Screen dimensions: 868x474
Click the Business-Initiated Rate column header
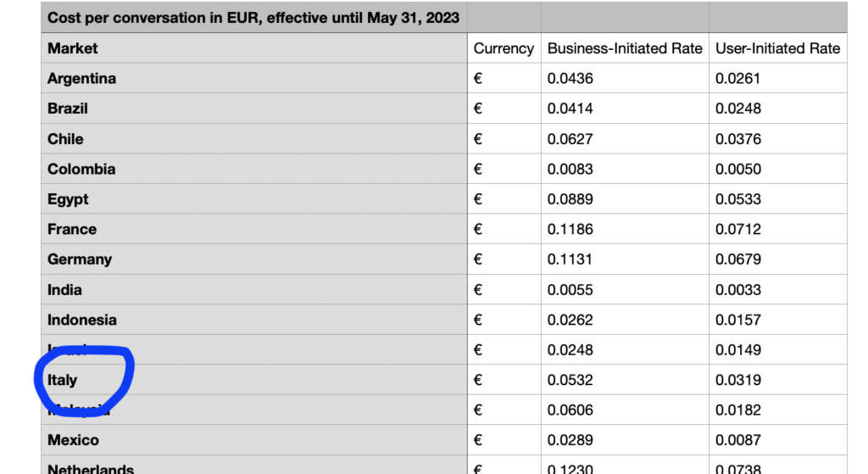pos(625,48)
